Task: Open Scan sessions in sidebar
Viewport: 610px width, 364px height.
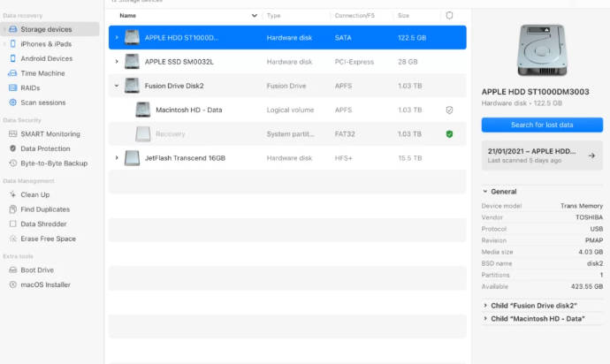Action: [x=42, y=102]
